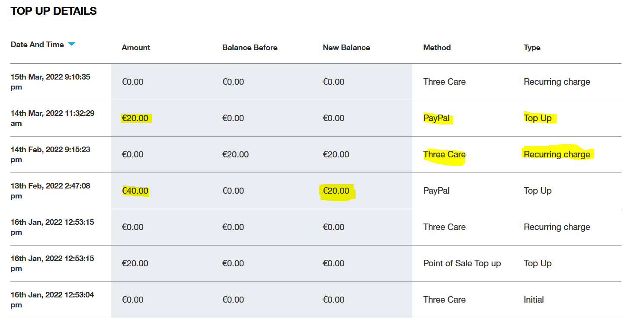Click the TOP UP DETAILS heading
This screenshot has width=644, height=329.
(x=54, y=11)
